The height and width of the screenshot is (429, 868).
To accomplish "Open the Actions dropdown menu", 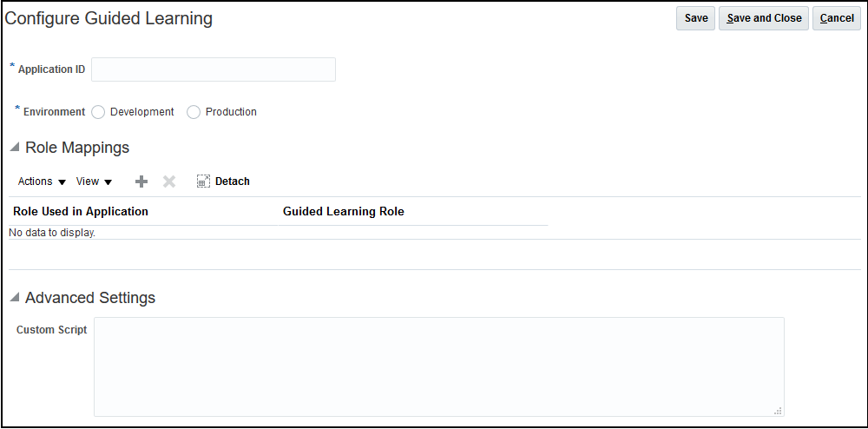I will (42, 181).
